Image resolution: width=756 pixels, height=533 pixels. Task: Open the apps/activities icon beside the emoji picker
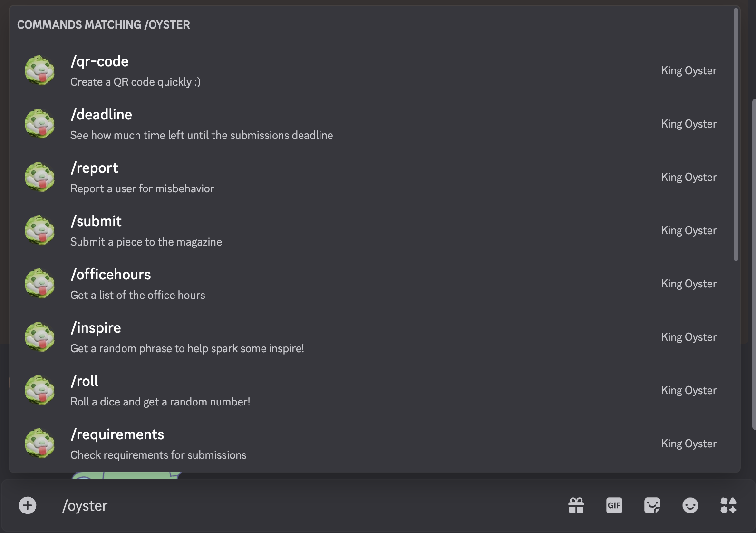(727, 505)
